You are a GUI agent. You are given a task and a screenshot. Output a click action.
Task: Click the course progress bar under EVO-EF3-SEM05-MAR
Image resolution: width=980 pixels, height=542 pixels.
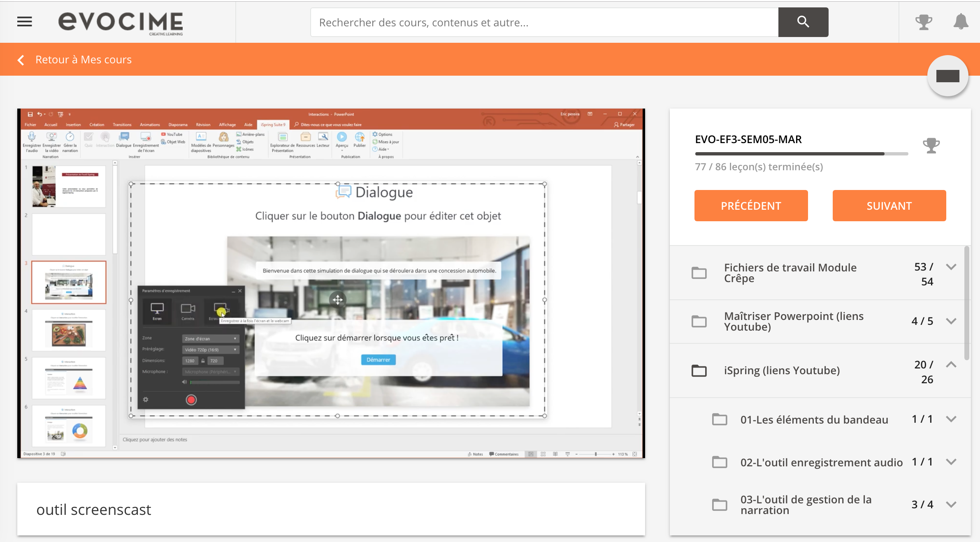(801, 154)
